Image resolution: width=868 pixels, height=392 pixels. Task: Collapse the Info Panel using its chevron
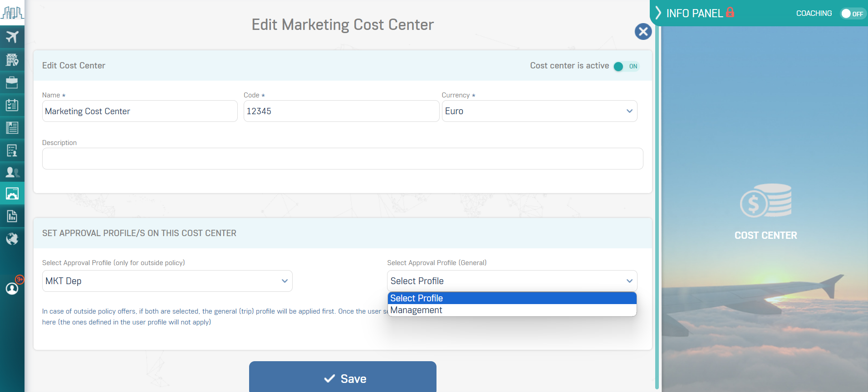(658, 13)
